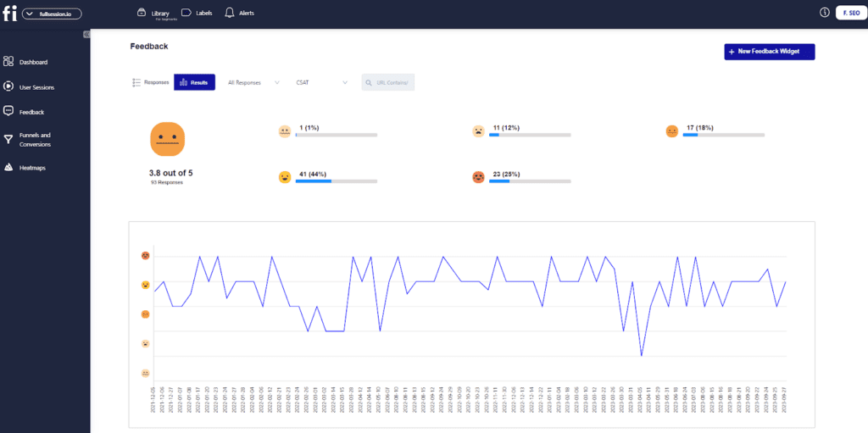This screenshot has width=868, height=433.
Task: Open Funnels and Conversions menu item
Action: click(x=35, y=140)
